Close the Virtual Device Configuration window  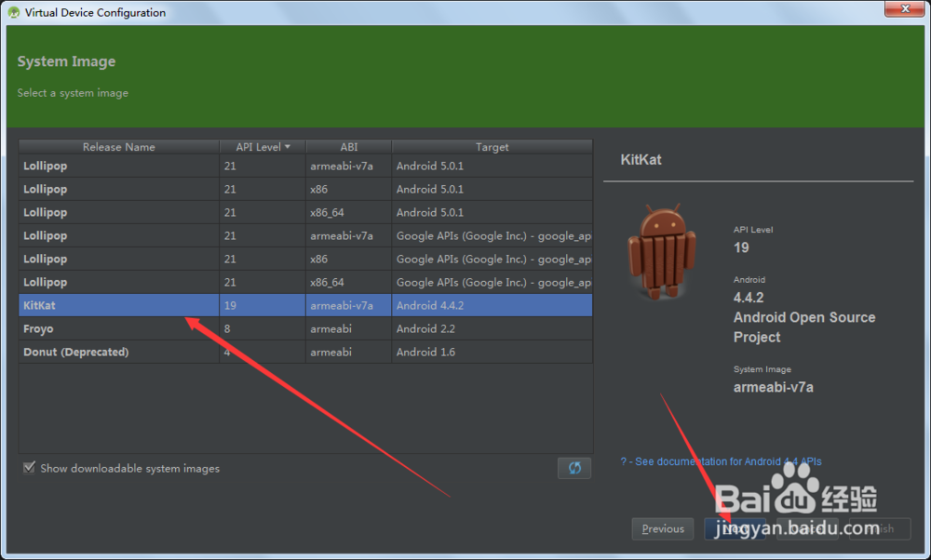coord(905,8)
